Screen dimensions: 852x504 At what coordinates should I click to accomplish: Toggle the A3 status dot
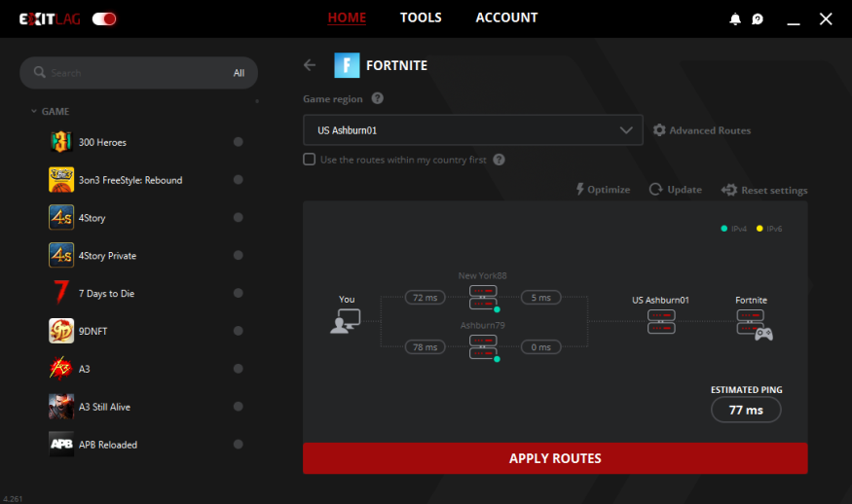point(238,368)
